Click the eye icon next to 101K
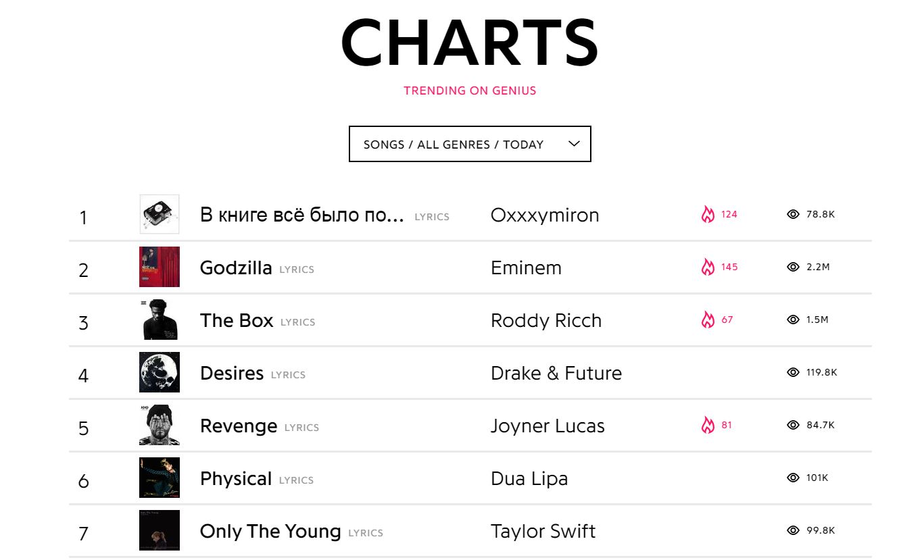 point(793,478)
